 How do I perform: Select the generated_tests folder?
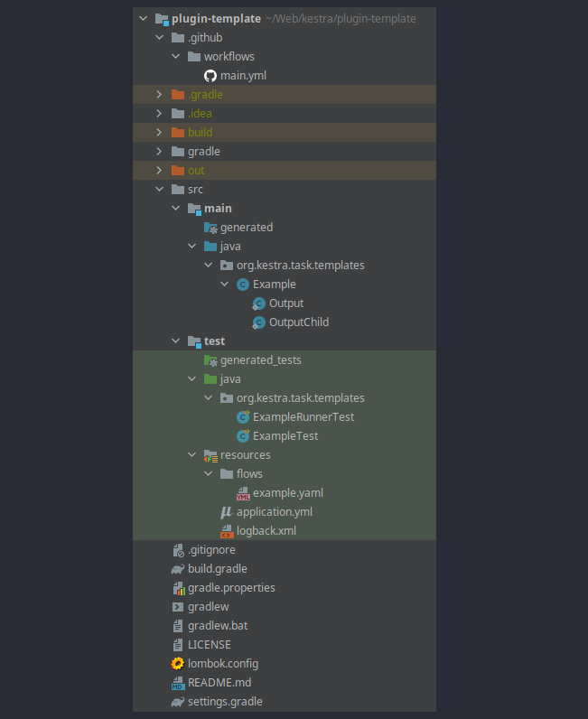(x=260, y=360)
